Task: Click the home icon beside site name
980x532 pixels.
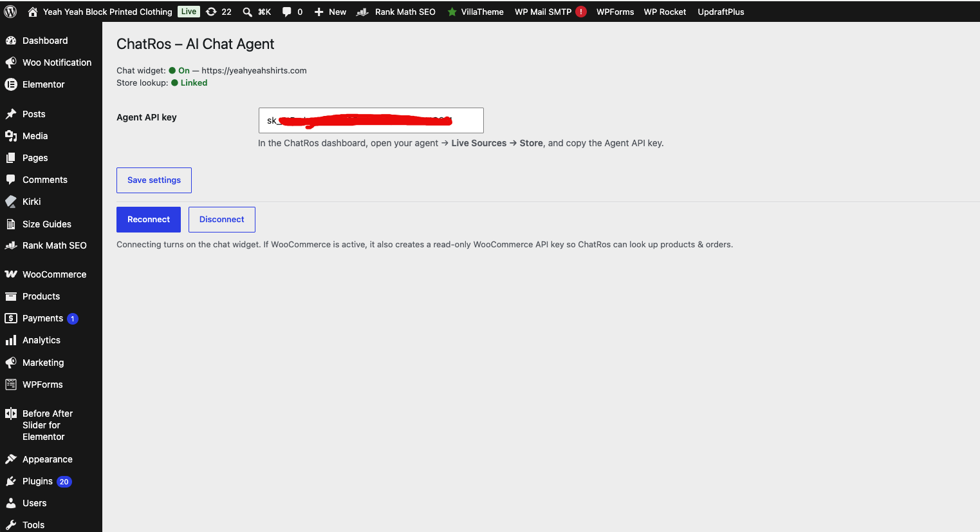Action: (33, 12)
